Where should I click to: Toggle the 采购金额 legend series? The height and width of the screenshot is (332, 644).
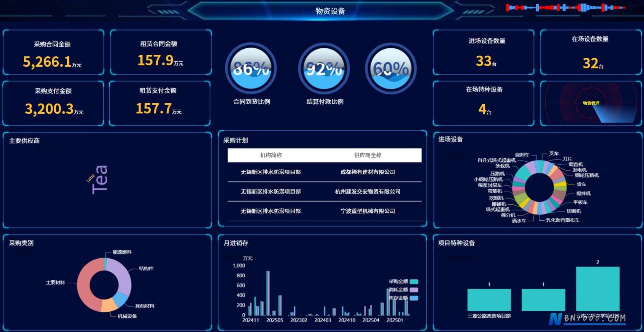(x=403, y=282)
